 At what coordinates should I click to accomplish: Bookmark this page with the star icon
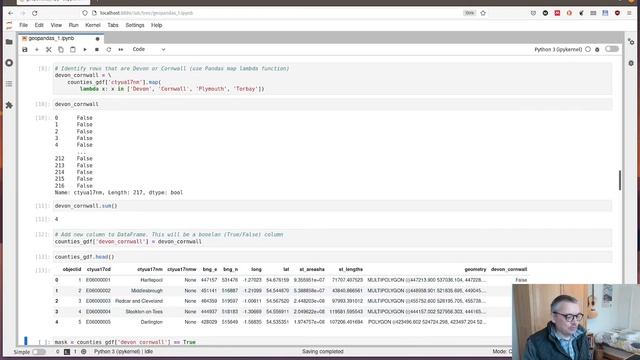(x=483, y=13)
